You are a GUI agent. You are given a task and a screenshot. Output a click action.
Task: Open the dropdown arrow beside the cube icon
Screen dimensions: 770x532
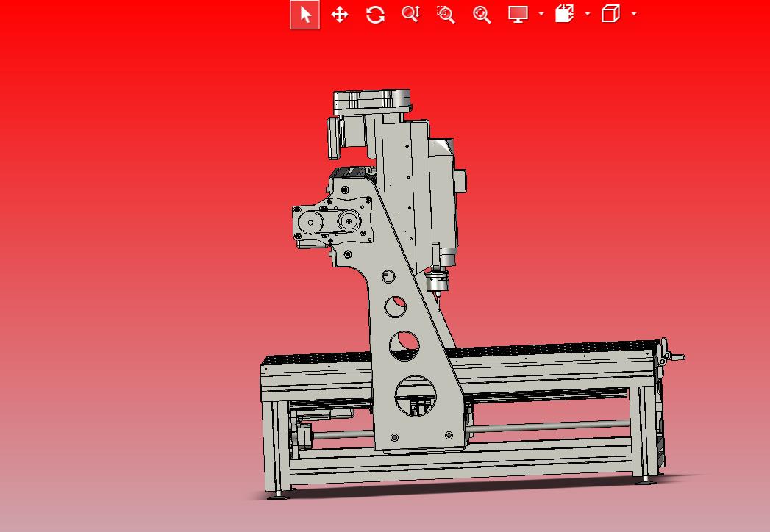(634, 14)
